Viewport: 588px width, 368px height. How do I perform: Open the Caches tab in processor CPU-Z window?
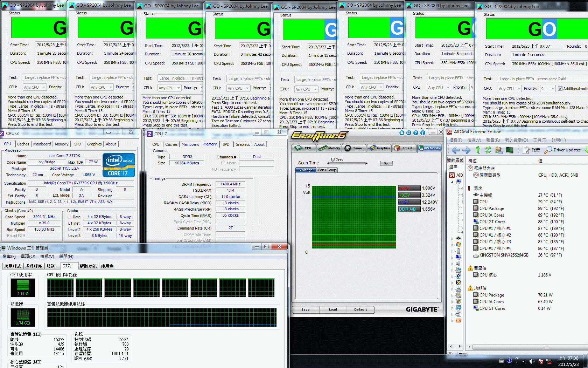pyautogui.click(x=23, y=144)
